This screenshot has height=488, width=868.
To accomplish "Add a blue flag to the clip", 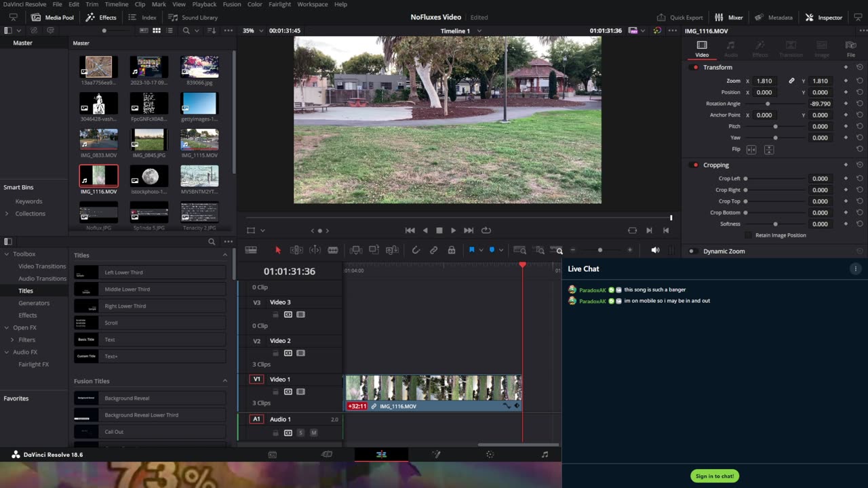I will (471, 250).
